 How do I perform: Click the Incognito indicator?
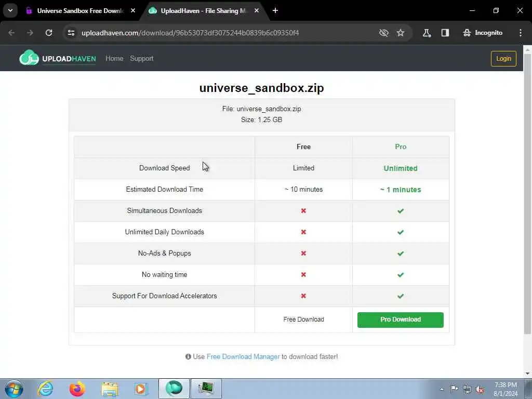pyautogui.click(x=483, y=33)
